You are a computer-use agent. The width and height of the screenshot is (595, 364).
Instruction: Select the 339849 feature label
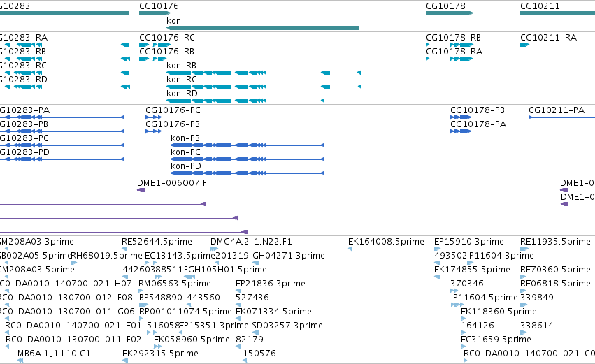pos(536,298)
